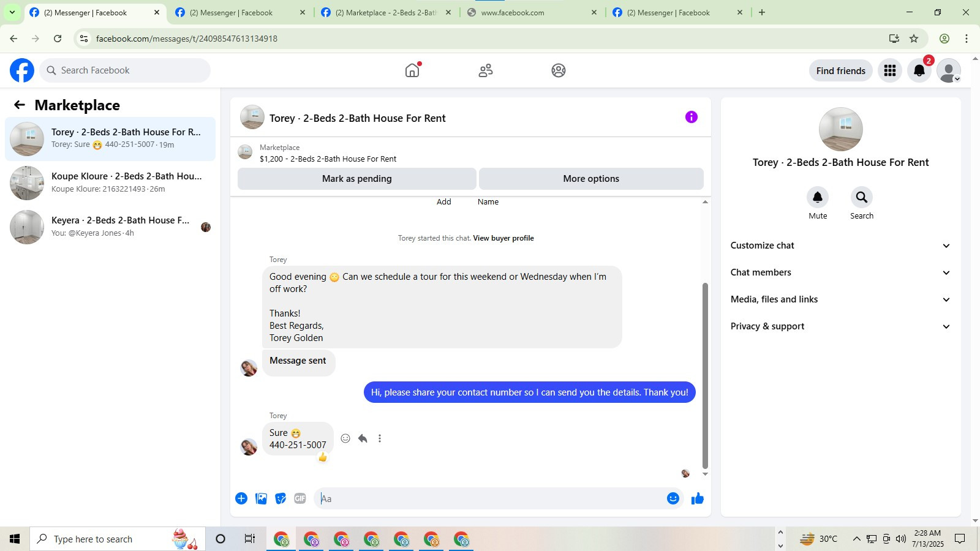Viewport: 980px width, 551px height.
Task: Expand the Chat members section
Action: pos(840,272)
